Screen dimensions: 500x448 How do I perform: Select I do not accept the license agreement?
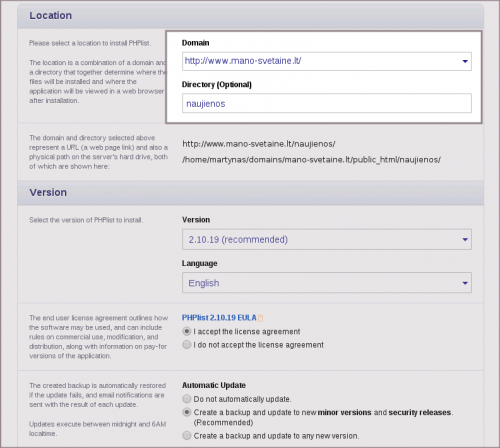[x=187, y=344]
